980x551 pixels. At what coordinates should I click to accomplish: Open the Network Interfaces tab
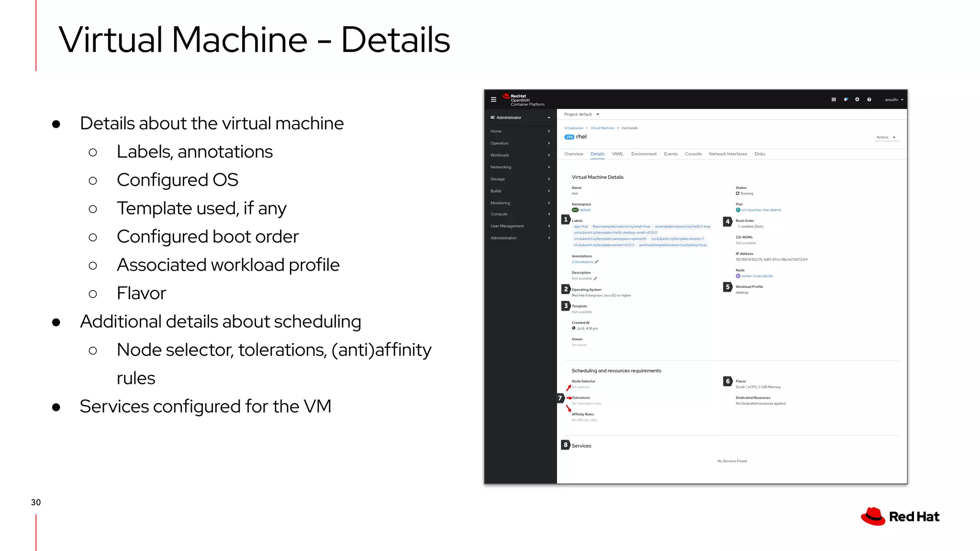[x=728, y=154]
